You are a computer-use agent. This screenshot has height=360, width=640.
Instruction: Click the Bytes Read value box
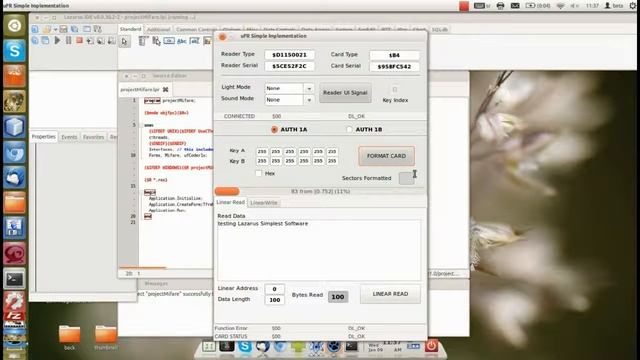click(x=338, y=297)
